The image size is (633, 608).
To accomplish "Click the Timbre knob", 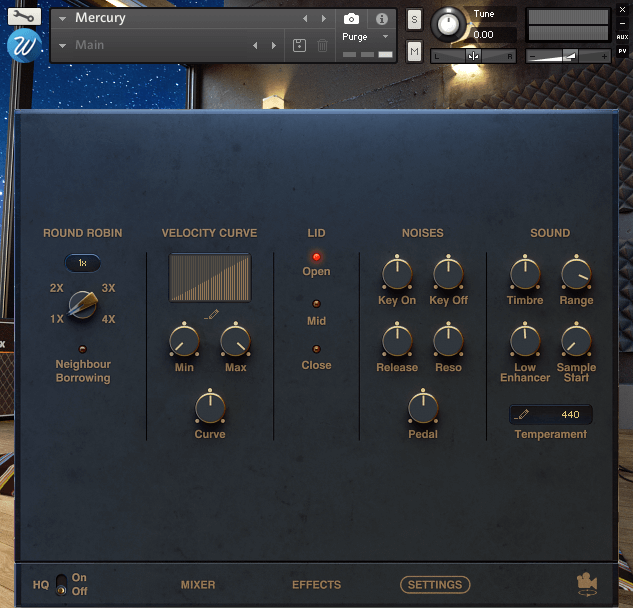I will point(525,274).
